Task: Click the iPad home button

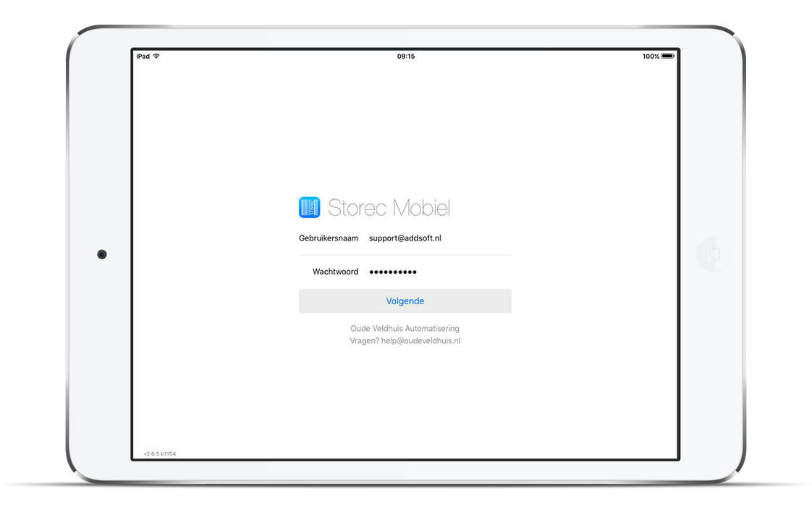Action: (x=714, y=254)
